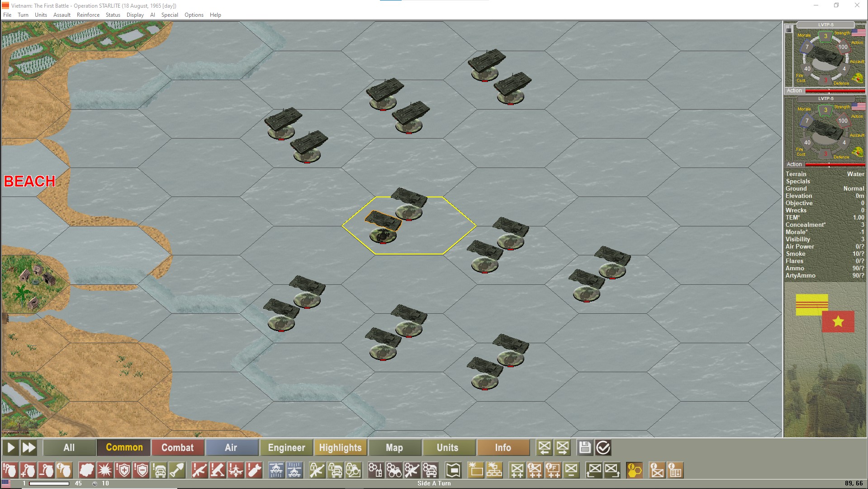Save the game with the disk icon
Viewport: 868px width, 489px height.
click(585, 447)
